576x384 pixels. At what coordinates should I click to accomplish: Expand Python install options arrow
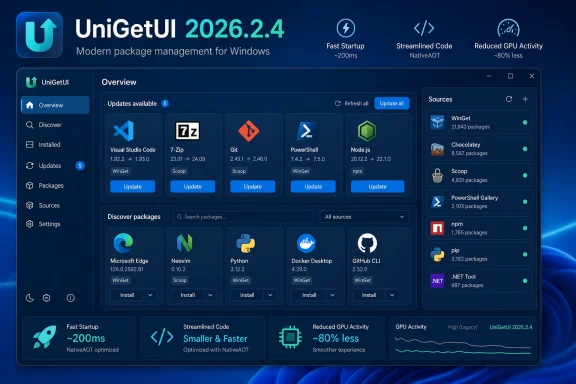click(270, 295)
